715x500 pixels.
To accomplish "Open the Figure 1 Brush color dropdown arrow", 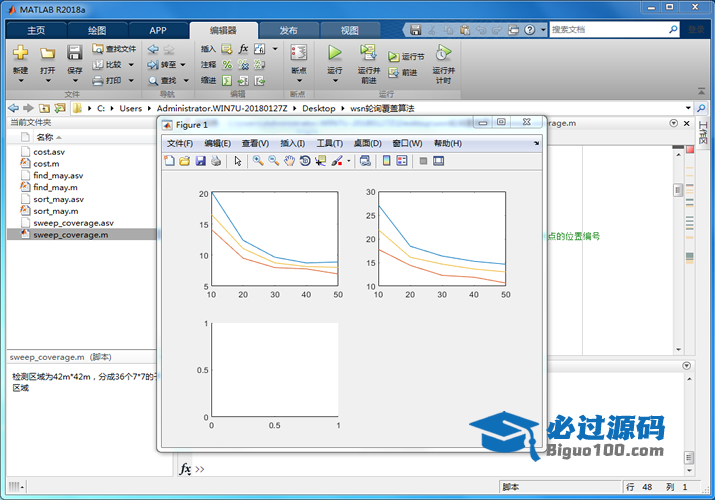I will (349, 161).
